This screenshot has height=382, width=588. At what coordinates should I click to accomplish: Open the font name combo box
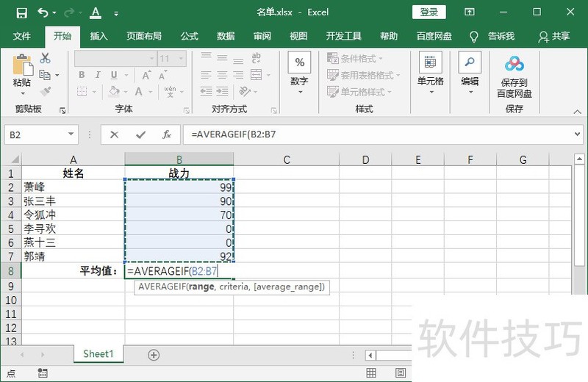coord(115,59)
